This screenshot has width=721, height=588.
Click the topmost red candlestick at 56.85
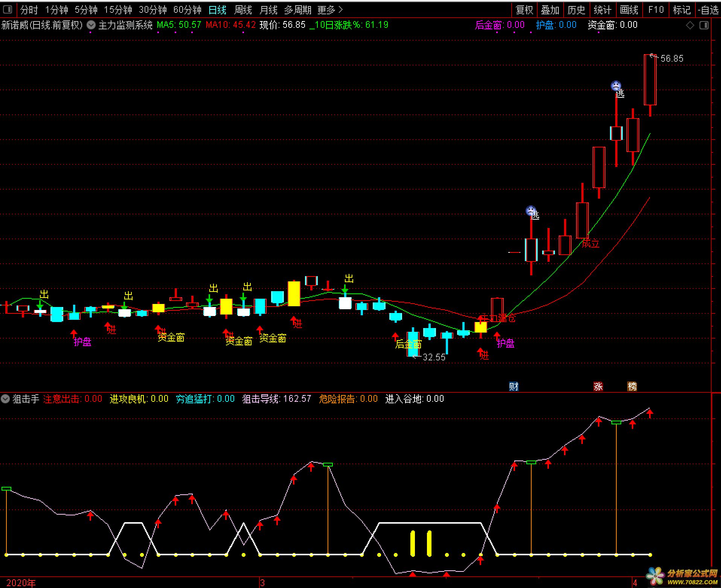click(x=650, y=80)
